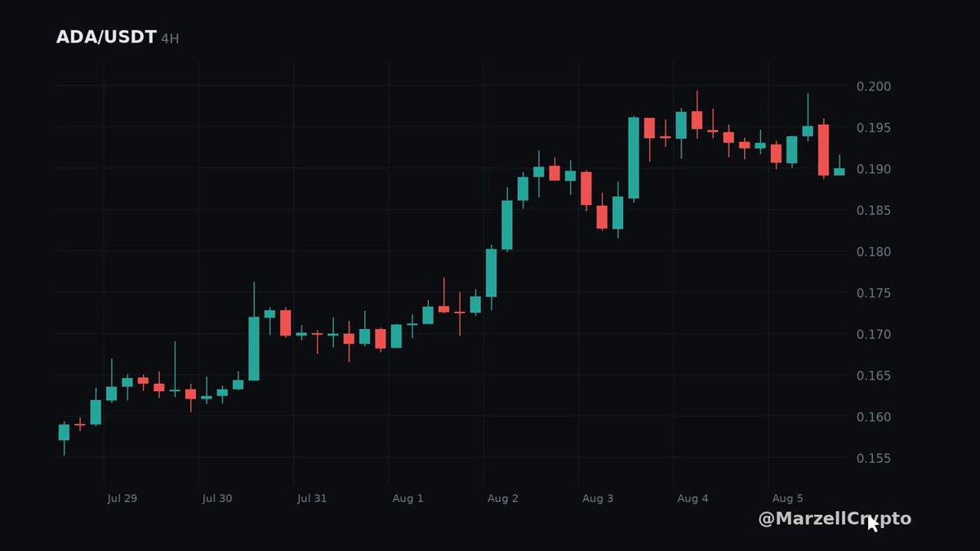980x551 pixels.
Task: Click the Aug 3 date label
Action: point(598,498)
